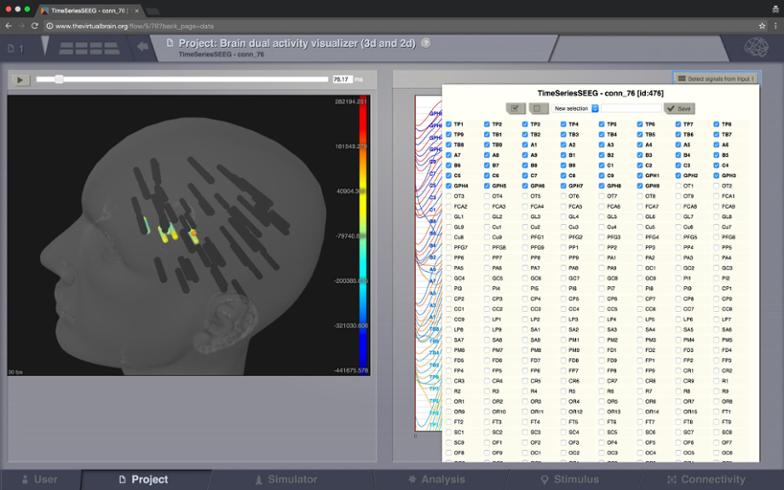
Task: Open the layout grid icon in header
Action: coord(88,47)
